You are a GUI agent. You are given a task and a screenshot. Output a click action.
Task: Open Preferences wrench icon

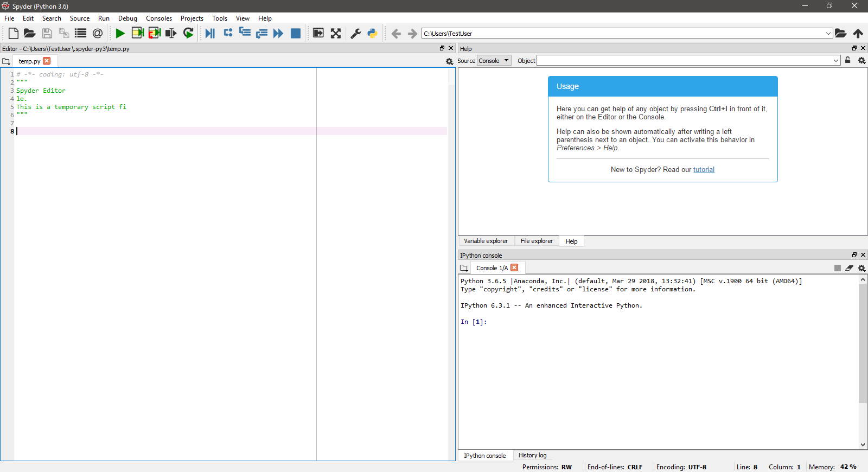click(x=356, y=33)
